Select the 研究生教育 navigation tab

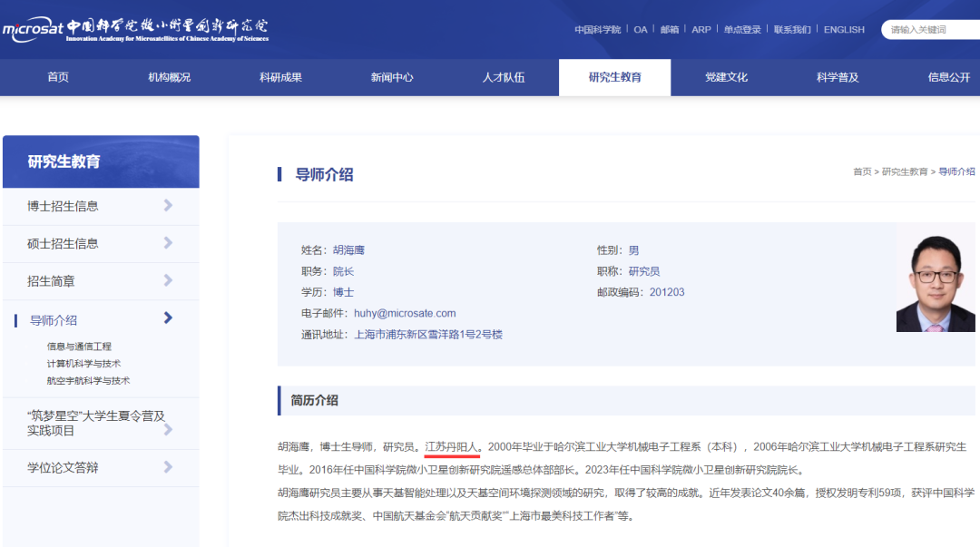coord(615,77)
